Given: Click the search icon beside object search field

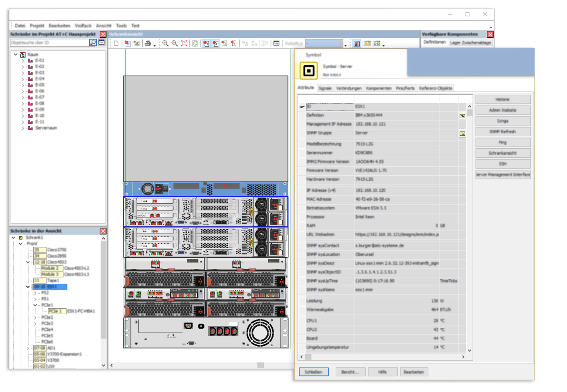Looking at the screenshot, I should click(x=93, y=43).
